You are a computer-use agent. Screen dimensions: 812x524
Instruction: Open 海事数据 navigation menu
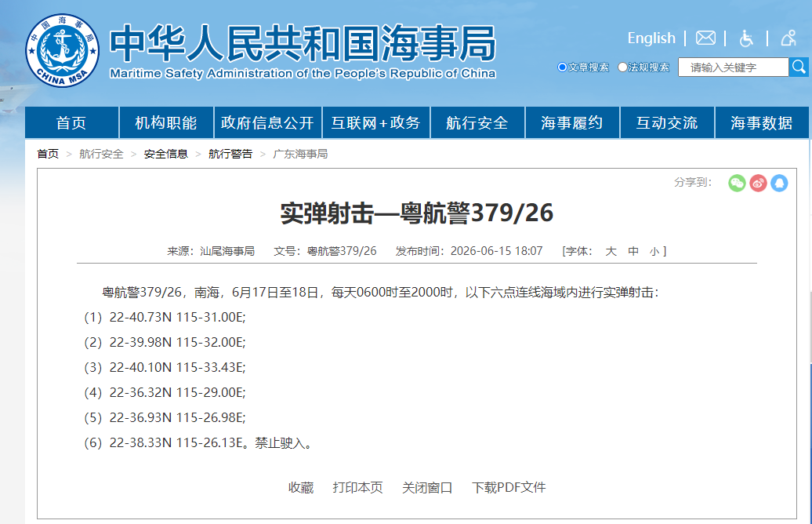[762, 122]
